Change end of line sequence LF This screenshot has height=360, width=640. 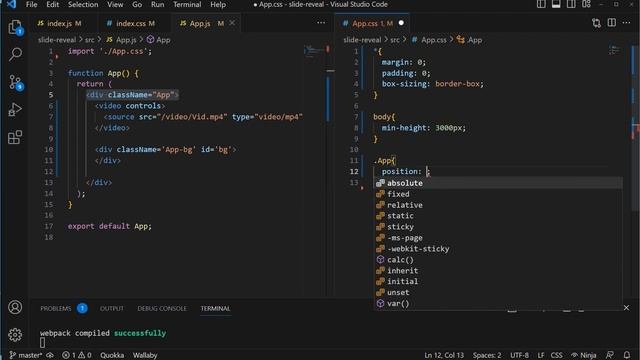(540, 355)
